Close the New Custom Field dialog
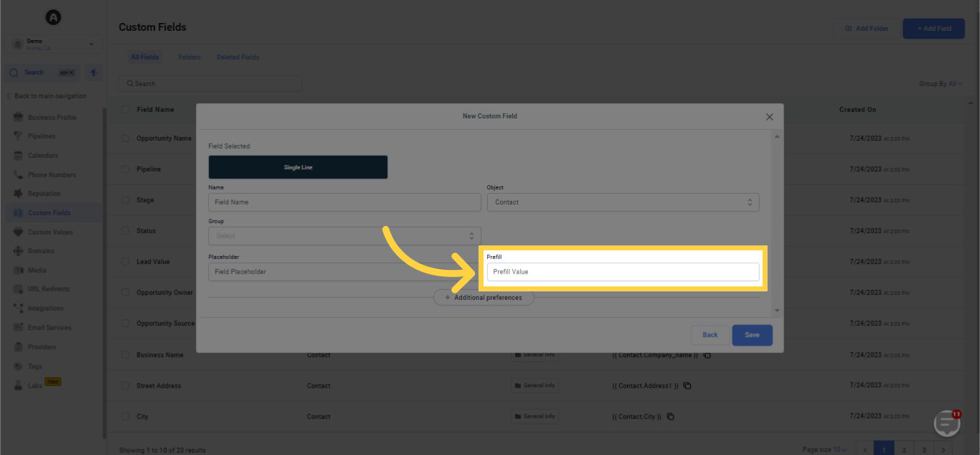980x455 pixels. (769, 116)
